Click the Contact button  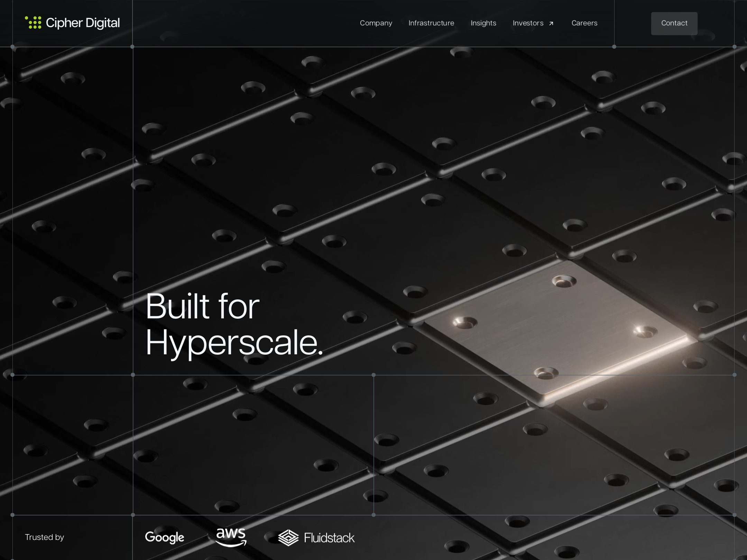tap(674, 23)
